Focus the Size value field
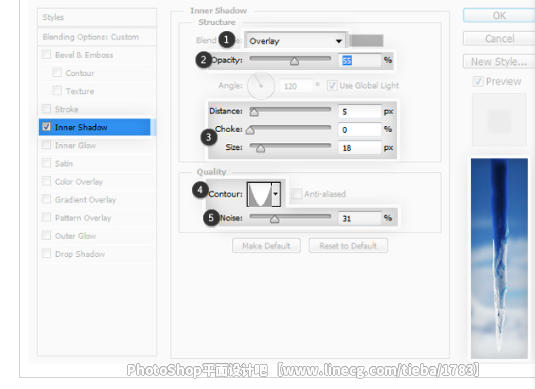535x389 pixels. click(360, 148)
